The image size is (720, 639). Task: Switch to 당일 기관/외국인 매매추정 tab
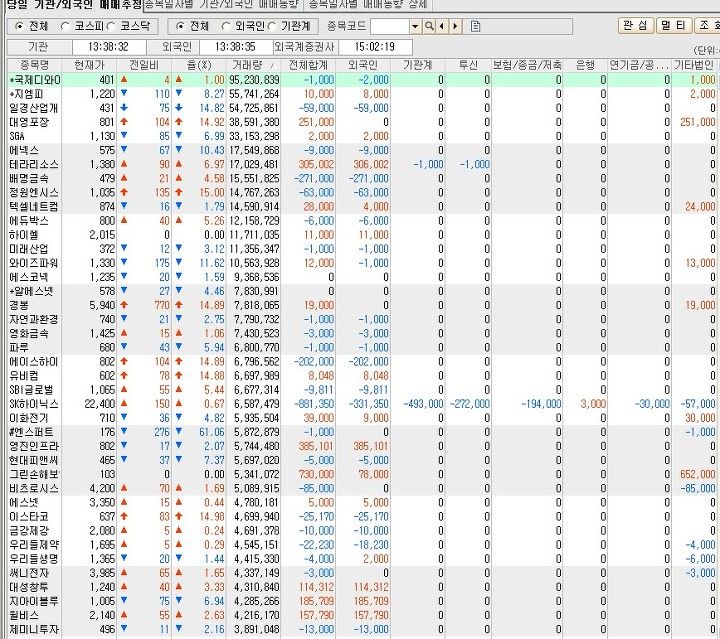pyautogui.click(x=74, y=5)
